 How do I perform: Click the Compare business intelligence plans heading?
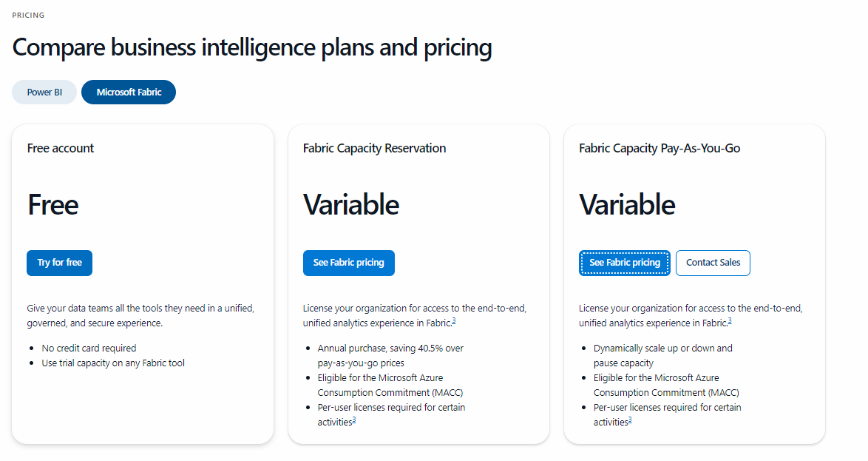[252, 48]
